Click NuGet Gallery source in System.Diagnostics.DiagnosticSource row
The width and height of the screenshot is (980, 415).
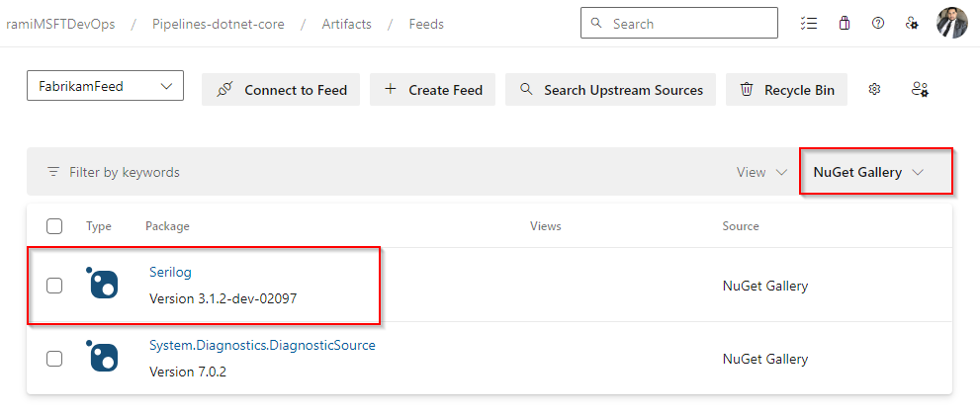click(x=765, y=360)
